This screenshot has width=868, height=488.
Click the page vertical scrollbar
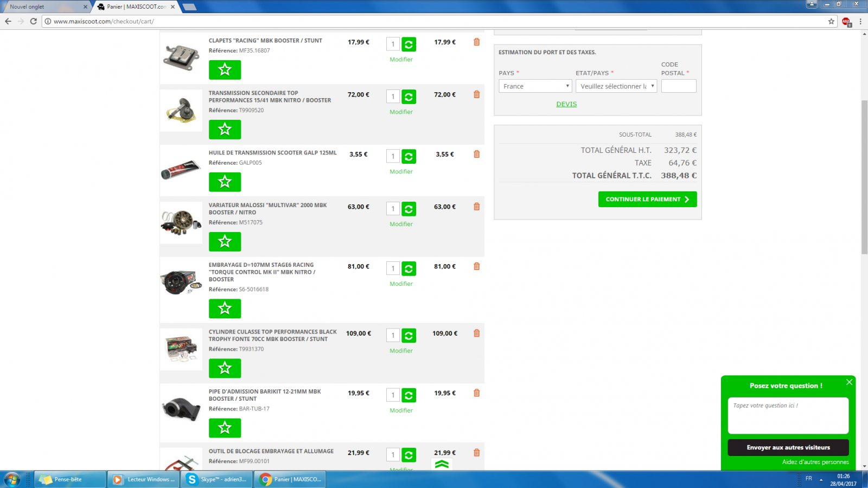pos(864,177)
